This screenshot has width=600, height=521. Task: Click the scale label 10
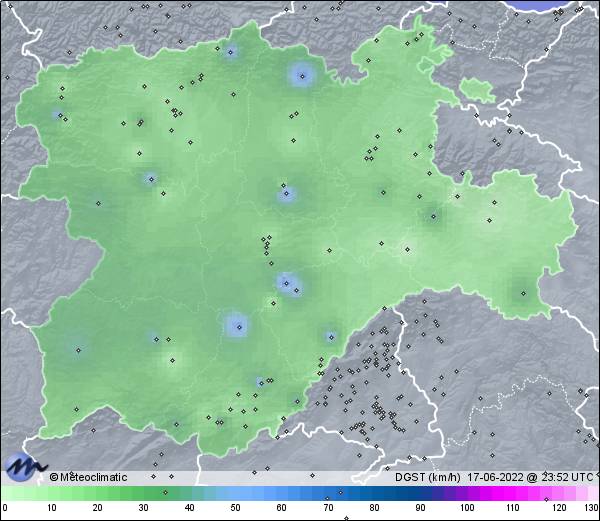tap(52, 508)
